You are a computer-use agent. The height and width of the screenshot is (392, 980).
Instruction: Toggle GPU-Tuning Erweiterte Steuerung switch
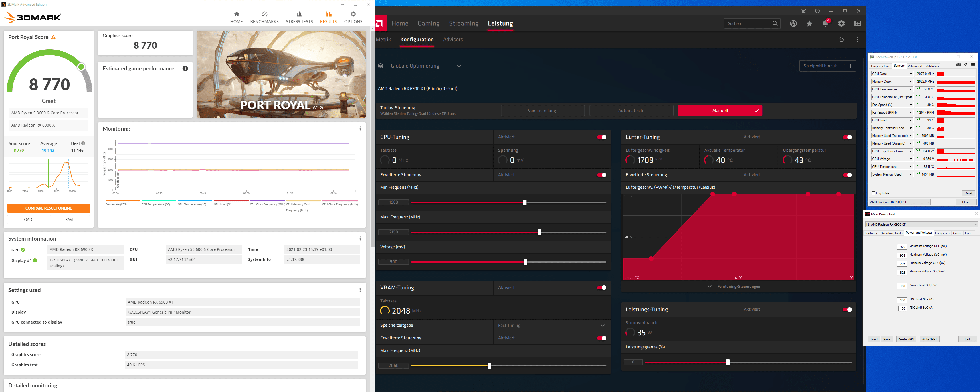pos(601,175)
